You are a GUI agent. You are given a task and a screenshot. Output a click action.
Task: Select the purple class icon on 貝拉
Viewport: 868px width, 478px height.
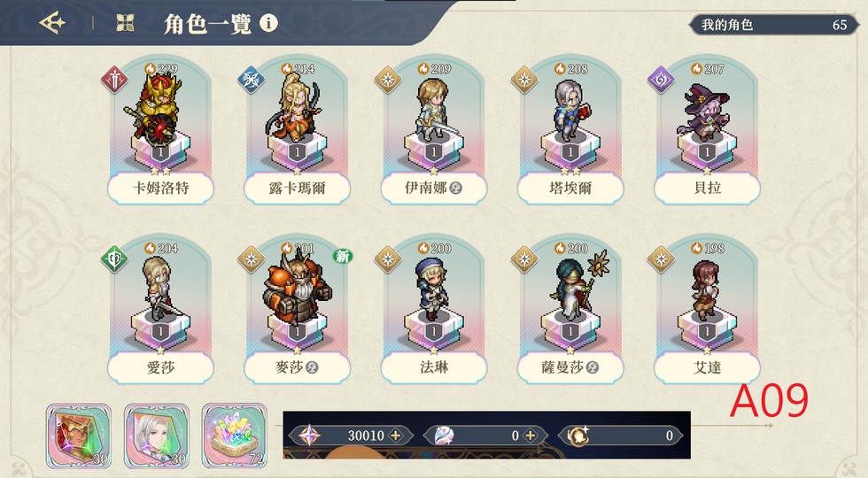661,81
